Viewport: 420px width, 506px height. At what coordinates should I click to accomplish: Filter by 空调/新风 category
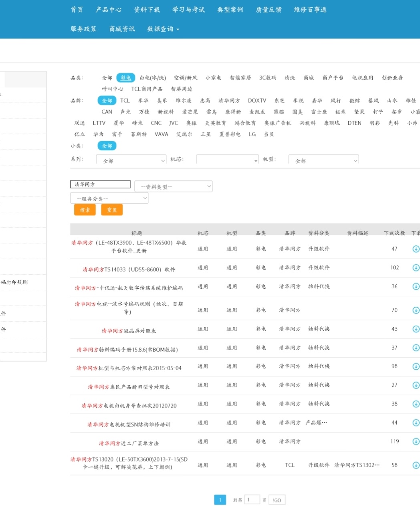coord(186,78)
